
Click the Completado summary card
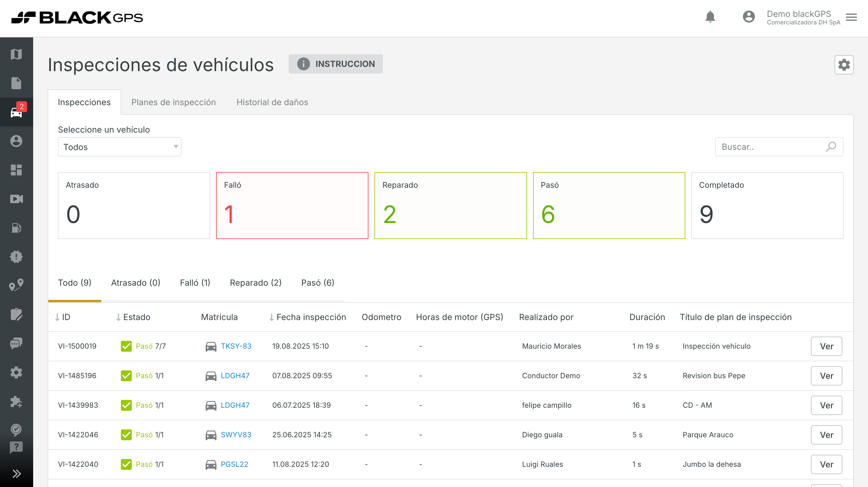767,206
